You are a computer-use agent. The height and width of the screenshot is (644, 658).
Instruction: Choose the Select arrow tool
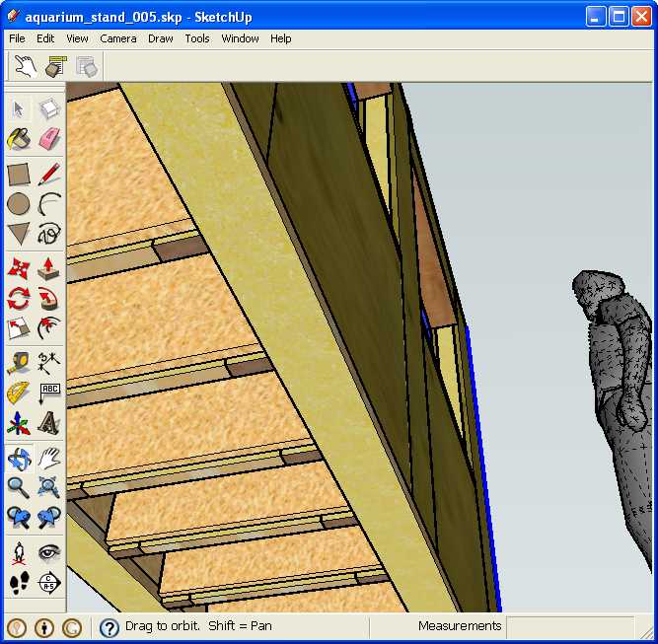pos(19,109)
